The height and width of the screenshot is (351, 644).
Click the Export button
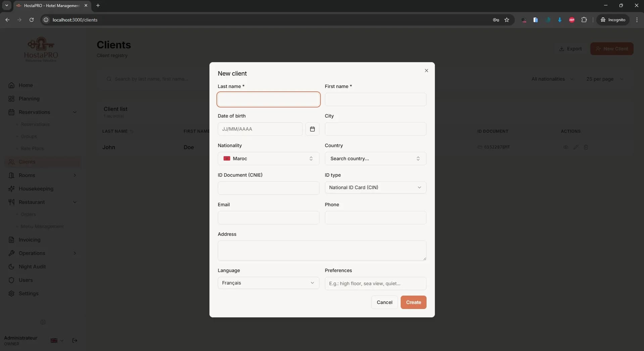571,49
